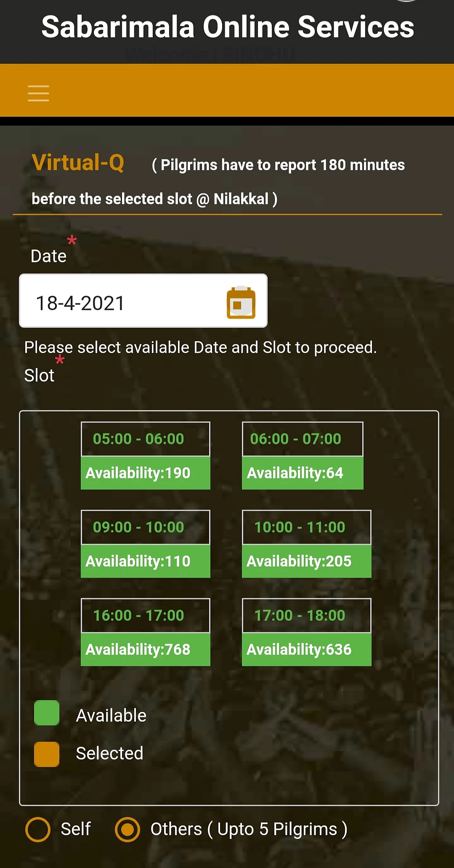The width and height of the screenshot is (454, 868).
Task: Click the Availability:110 green bar
Action: click(x=146, y=561)
